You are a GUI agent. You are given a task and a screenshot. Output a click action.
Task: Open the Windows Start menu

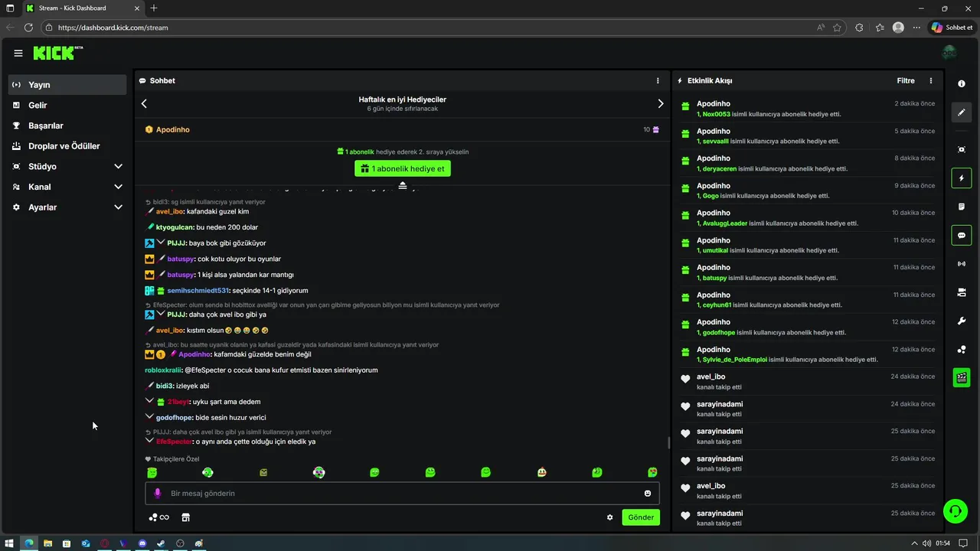click(9, 543)
